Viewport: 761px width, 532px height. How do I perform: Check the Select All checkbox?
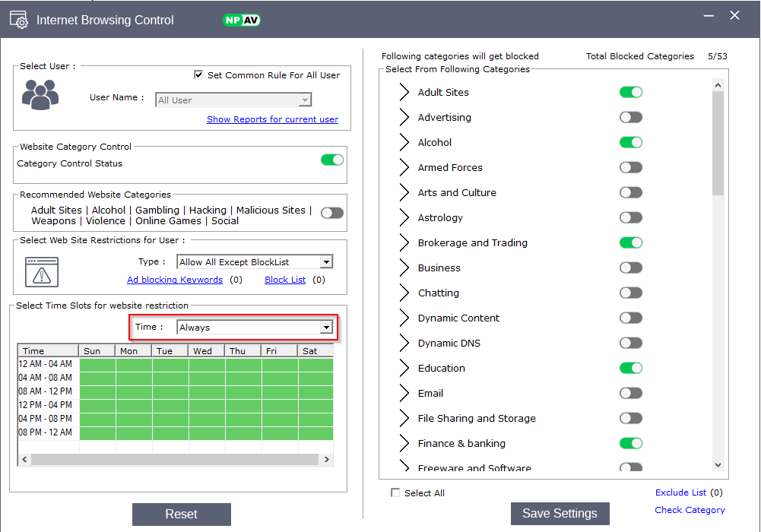click(x=395, y=493)
